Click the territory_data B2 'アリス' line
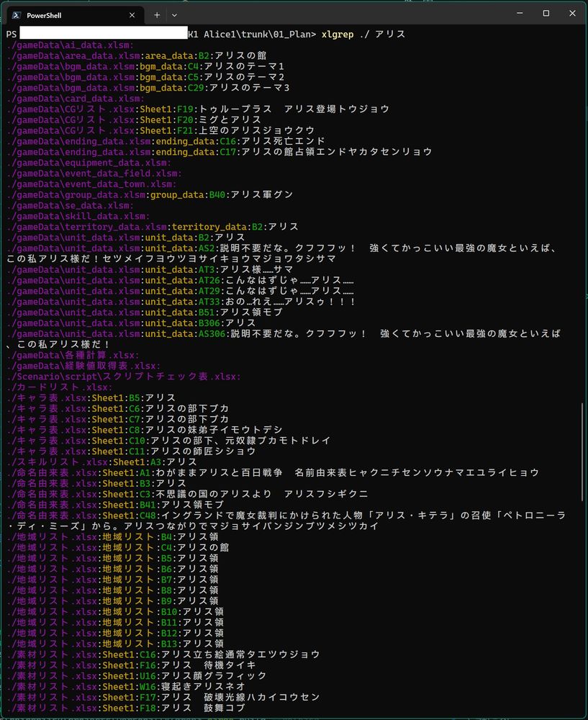The image size is (588, 720). (153, 226)
